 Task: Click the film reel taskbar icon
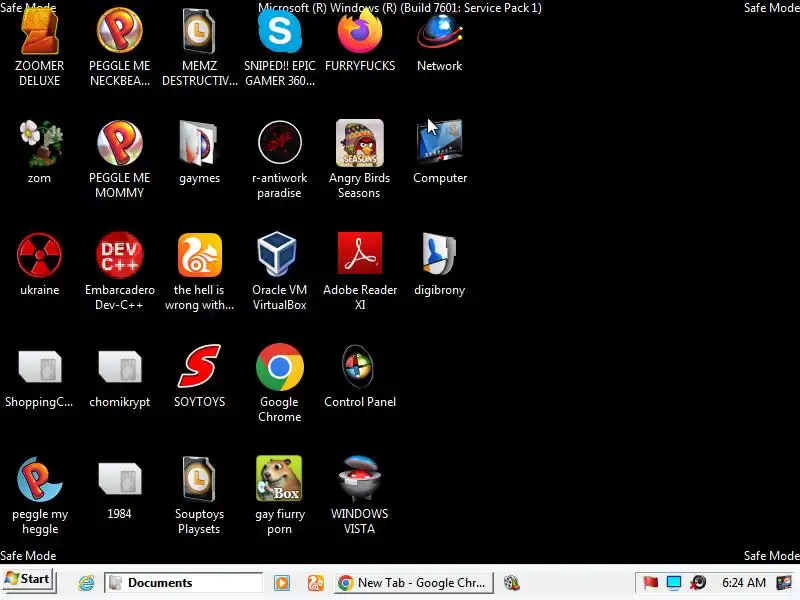(x=511, y=583)
